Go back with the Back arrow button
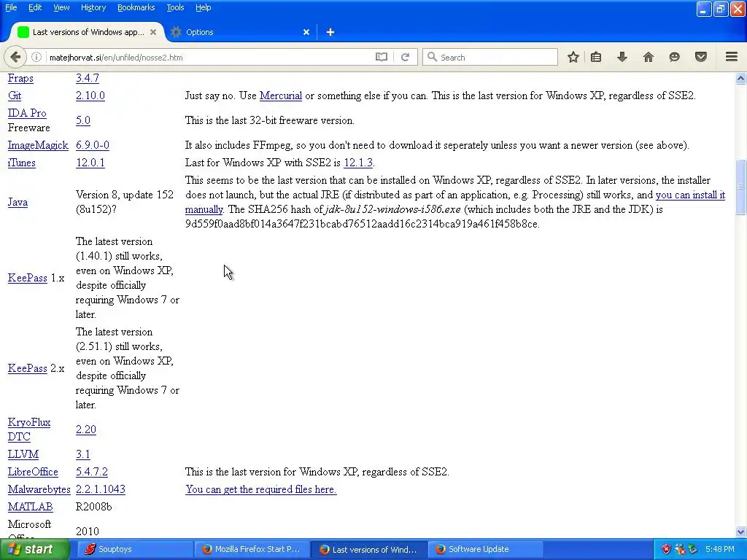Viewport: 747px width, 560px height. 15,57
